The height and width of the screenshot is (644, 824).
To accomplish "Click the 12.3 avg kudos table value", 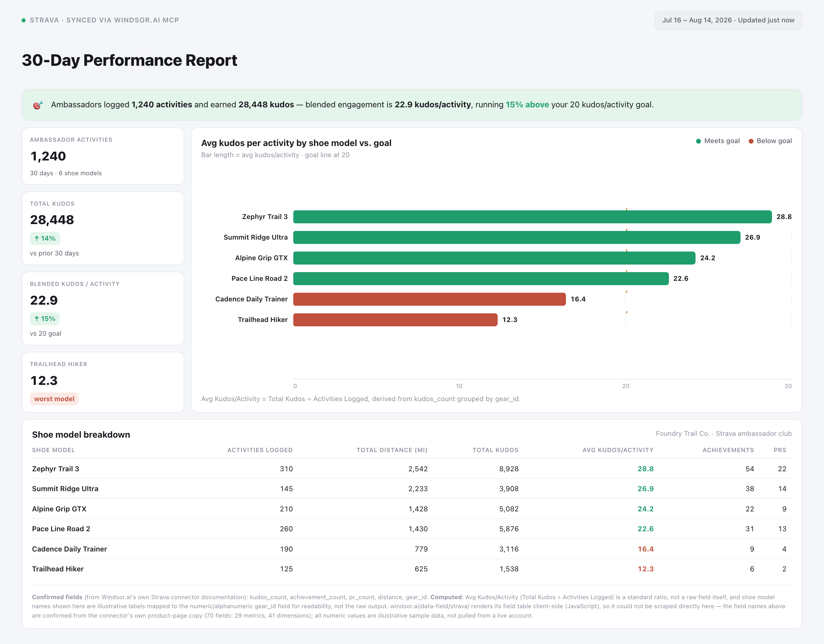I will point(645,569).
